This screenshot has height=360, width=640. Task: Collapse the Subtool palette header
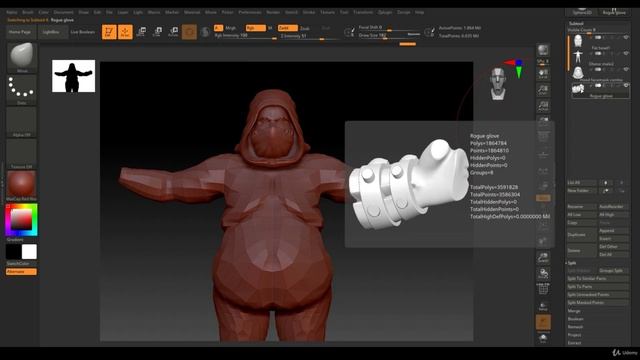click(576, 24)
